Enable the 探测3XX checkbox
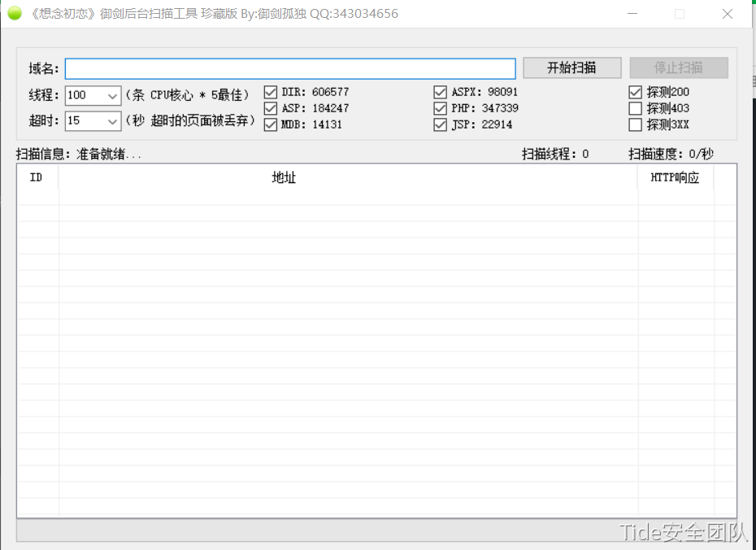 pos(635,124)
